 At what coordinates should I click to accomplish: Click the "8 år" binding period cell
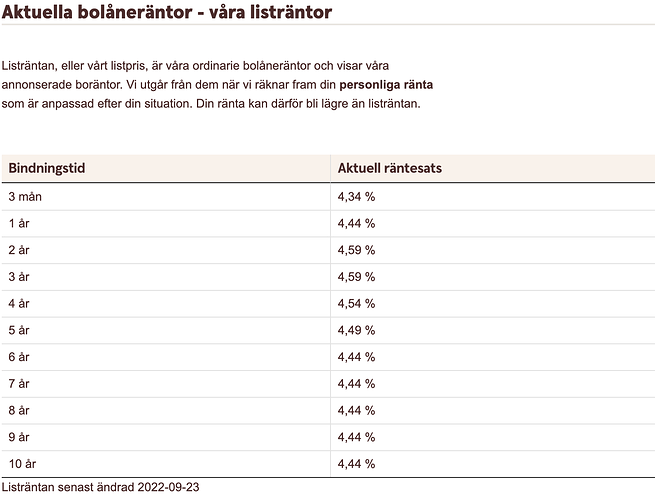tap(19, 410)
